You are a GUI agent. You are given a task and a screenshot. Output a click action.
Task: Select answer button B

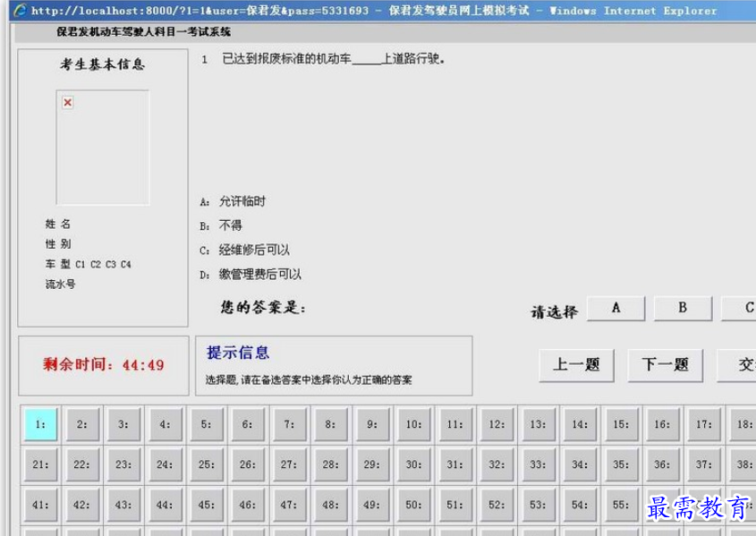683,308
